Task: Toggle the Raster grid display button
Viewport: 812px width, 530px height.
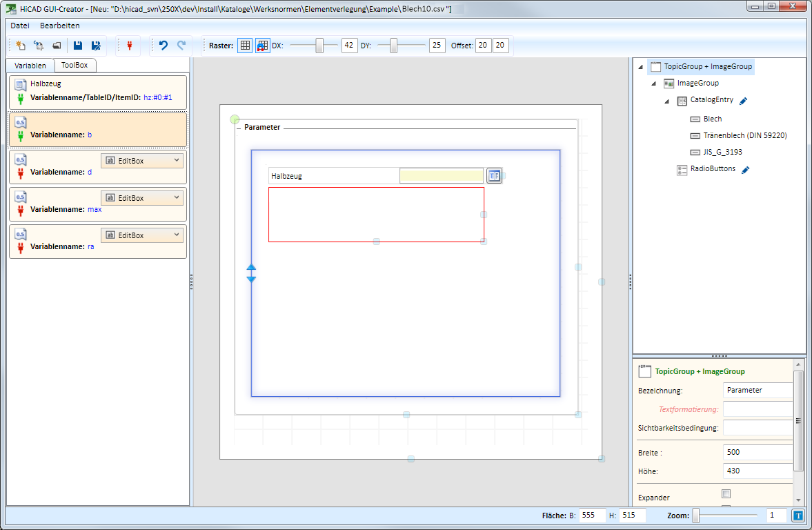Action: pos(245,46)
